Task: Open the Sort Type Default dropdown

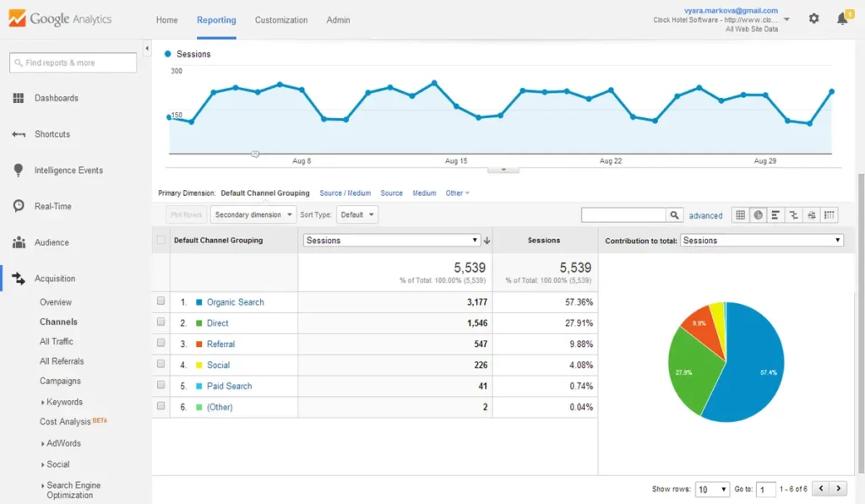Action: [x=357, y=214]
